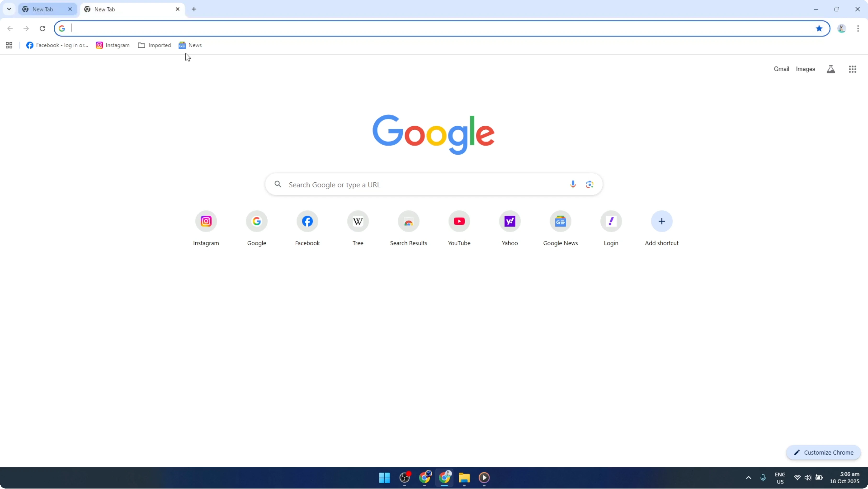Viewport: 868px width, 489px height.
Task: Reload the current page
Action: pos(42,28)
